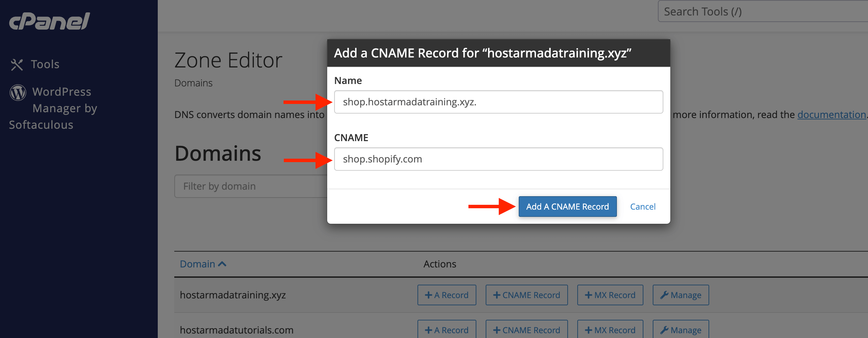Click the hostarmadatraining.xyz domain text

233,295
